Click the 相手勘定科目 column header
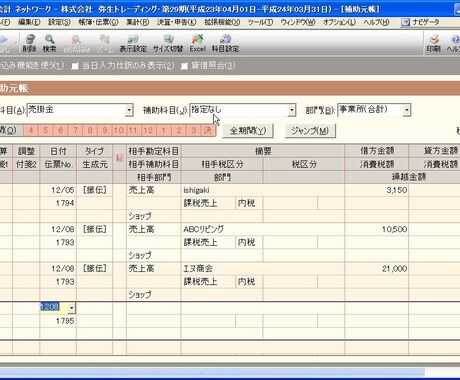Image resolution: width=460 pixels, height=380 pixels. 154,151
